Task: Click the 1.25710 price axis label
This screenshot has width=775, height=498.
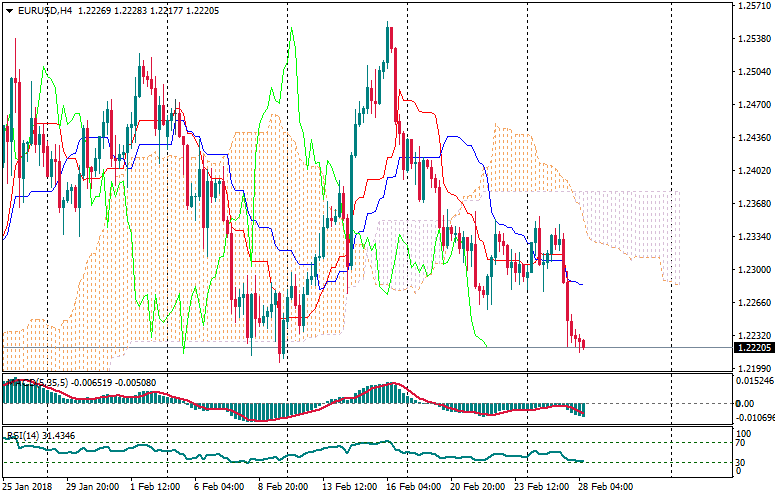Action: click(754, 6)
